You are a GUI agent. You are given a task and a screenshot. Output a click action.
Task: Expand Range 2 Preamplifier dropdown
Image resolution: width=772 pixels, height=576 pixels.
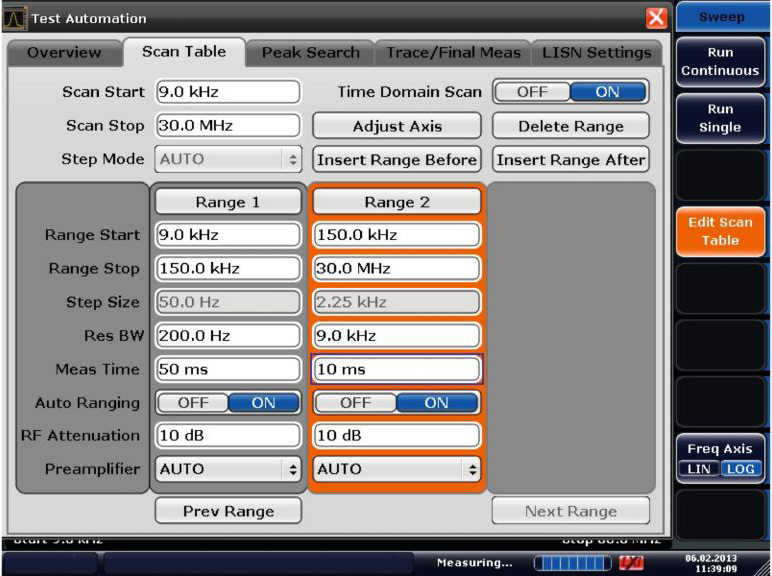(x=396, y=468)
